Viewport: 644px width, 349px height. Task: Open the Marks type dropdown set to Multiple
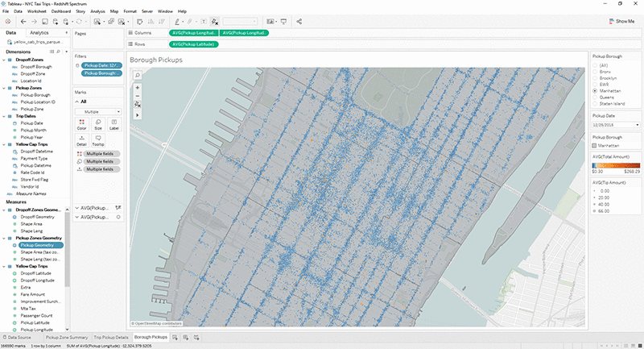(x=97, y=112)
